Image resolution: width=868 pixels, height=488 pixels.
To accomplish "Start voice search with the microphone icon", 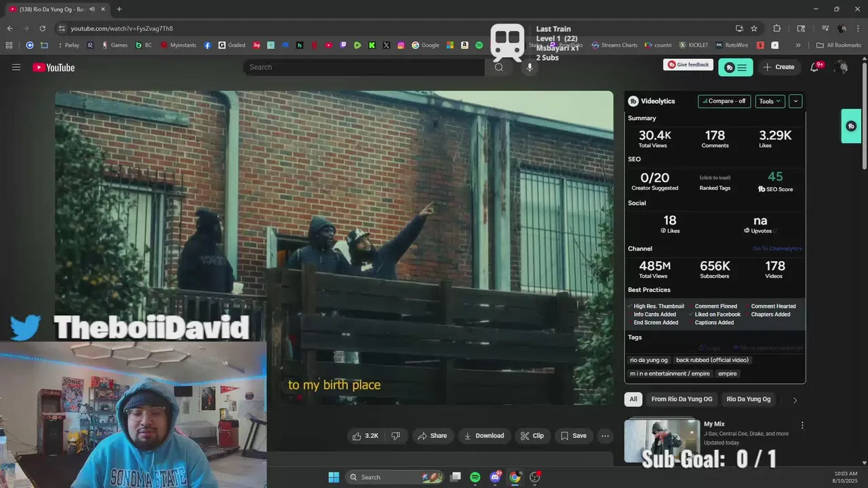I will click(530, 67).
